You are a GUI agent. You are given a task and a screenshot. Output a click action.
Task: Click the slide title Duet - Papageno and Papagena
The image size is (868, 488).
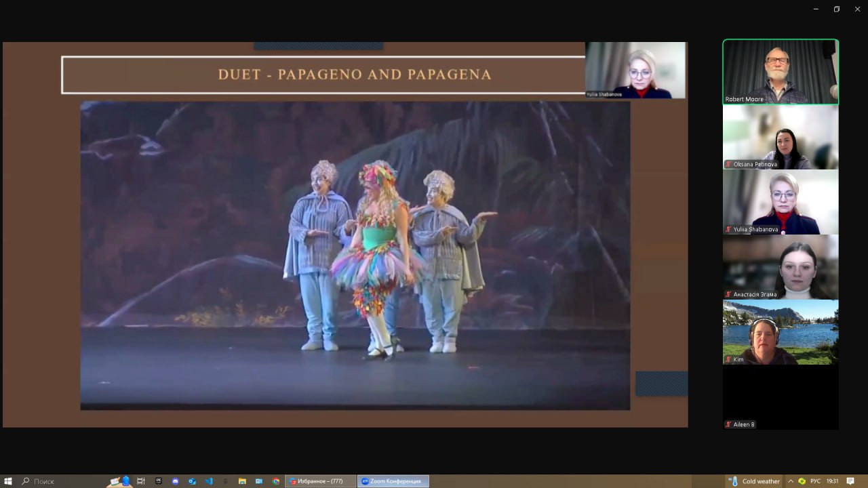coord(355,75)
